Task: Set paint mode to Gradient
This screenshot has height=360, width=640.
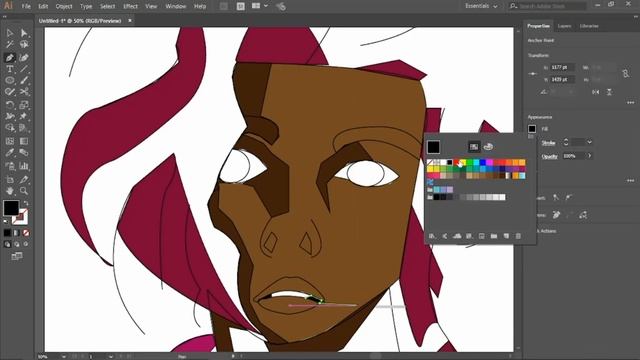Action: [17, 233]
